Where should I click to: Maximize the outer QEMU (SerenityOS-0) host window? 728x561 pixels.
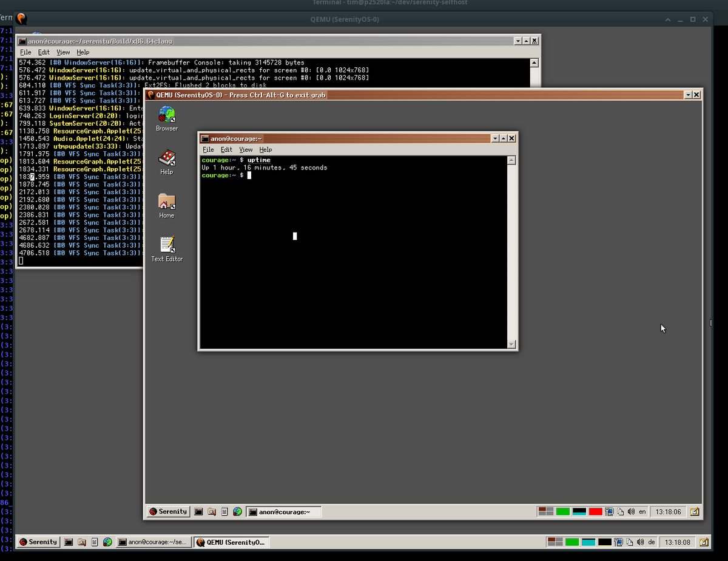point(693,19)
